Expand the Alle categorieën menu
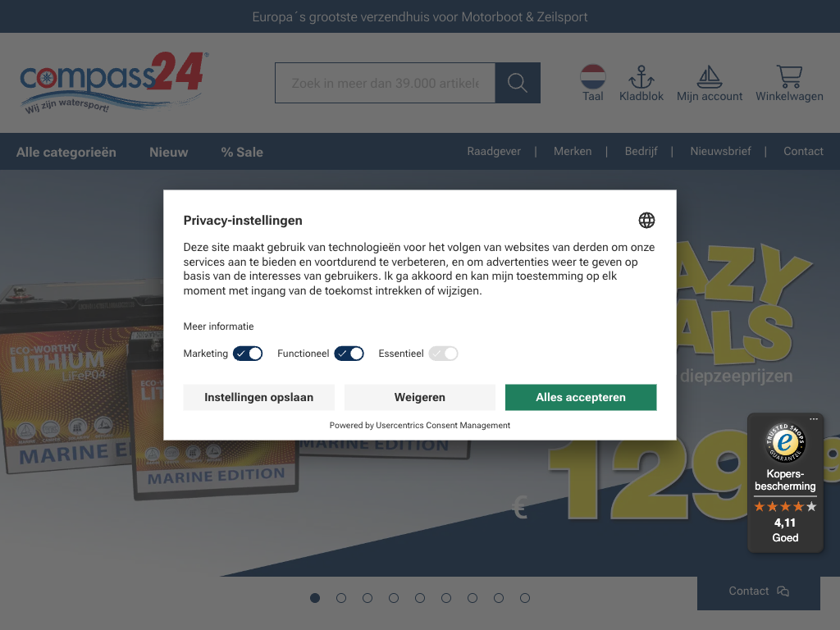The width and height of the screenshot is (840, 630). pyautogui.click(x=66, y=152)
